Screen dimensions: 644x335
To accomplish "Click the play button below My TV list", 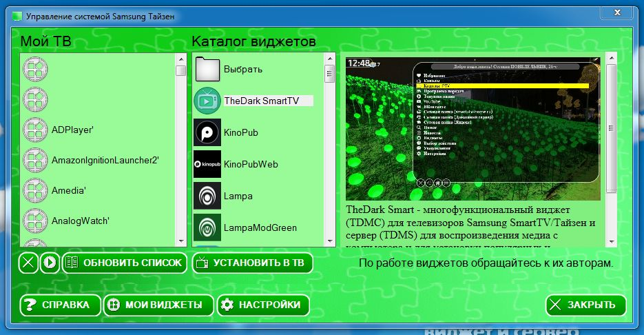I will click(x=50, y=263).
